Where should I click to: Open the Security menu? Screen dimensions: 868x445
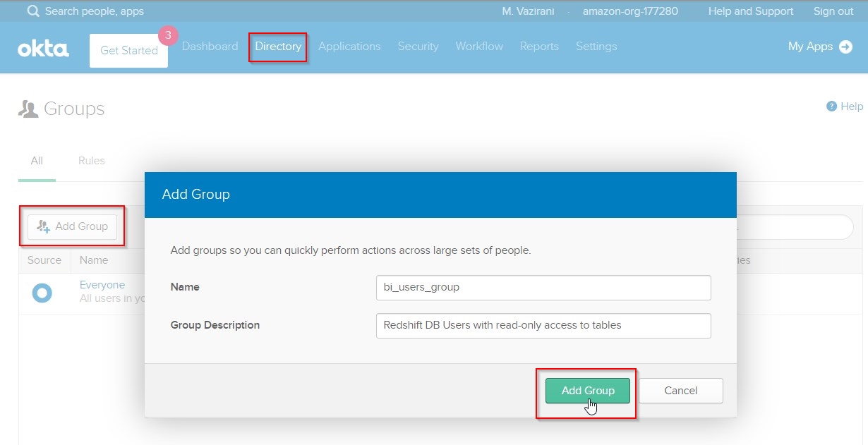pyautogui.click(x=418, y=47)
